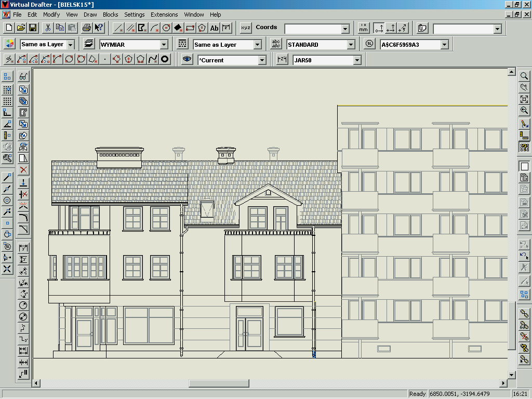This screenshot has width=532, height=399.
Task: Click the context help arrow icon
Action: (x=99, y=28)
